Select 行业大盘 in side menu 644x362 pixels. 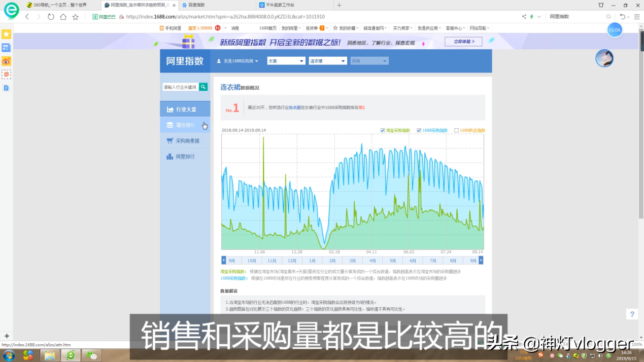click(x=185, y=110)
